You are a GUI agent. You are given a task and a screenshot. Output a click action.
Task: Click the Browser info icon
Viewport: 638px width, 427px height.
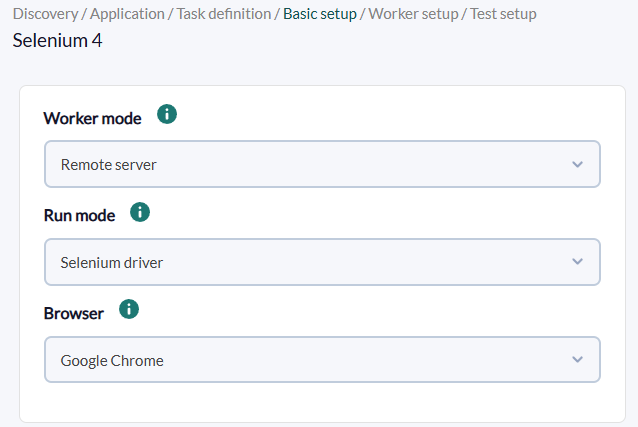[x=129, y=309]
